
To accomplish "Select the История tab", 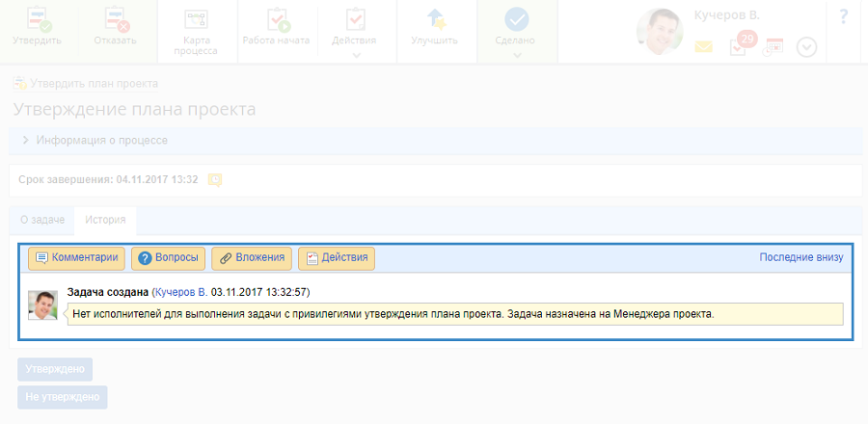I will tap(105, 220).
